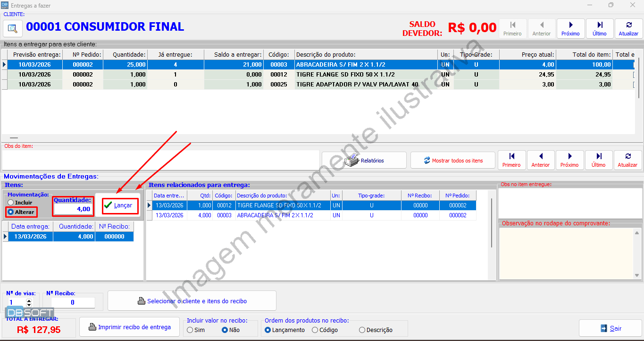
Task: Choose Sim for incluir valor no recibo
Action: coord(190,330)
